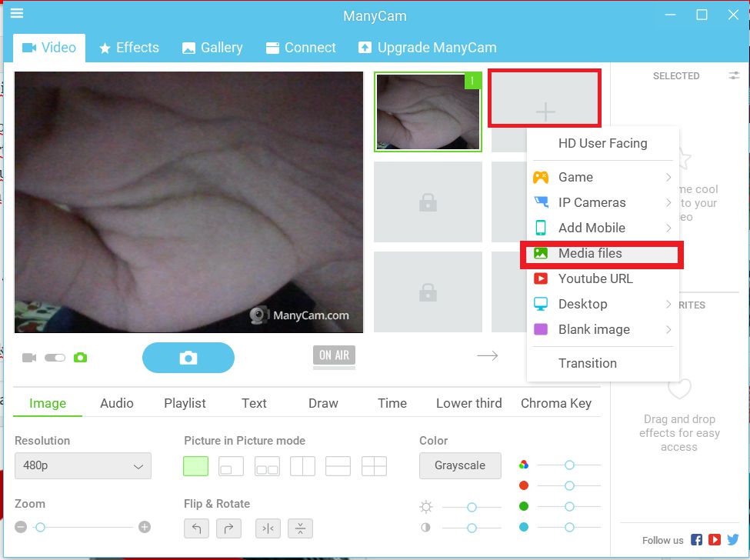Click the ON AIR broadcast button
Viewport: 750px width, 560px height.
(x=335, y=356)
